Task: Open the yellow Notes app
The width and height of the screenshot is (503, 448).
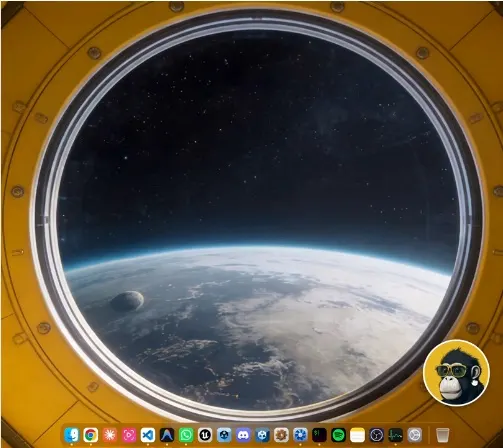Action: (x=357, y=435)
